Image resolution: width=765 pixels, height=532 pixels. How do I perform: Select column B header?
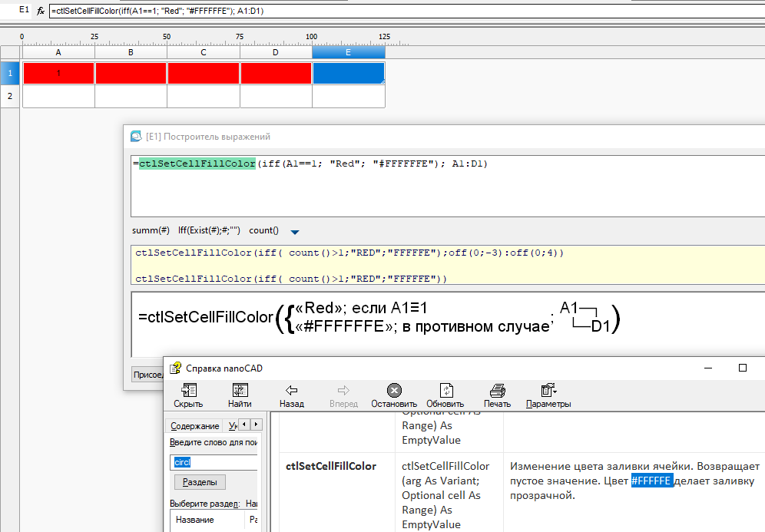pyautogui.click(x=131, y=52)
